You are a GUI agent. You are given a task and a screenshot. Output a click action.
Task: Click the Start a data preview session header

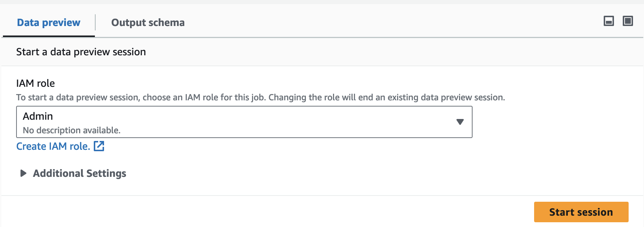(x=81, y=52)
